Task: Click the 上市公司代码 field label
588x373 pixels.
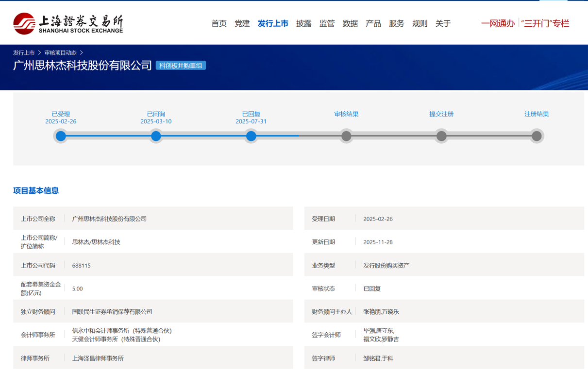Action: pyautogui.click(x=38, y=266)
